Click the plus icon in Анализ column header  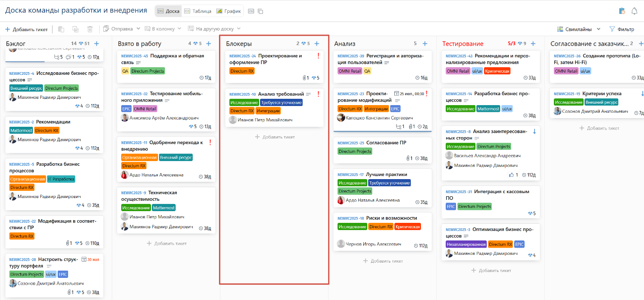pyautogui.click(x=425, y=44)
